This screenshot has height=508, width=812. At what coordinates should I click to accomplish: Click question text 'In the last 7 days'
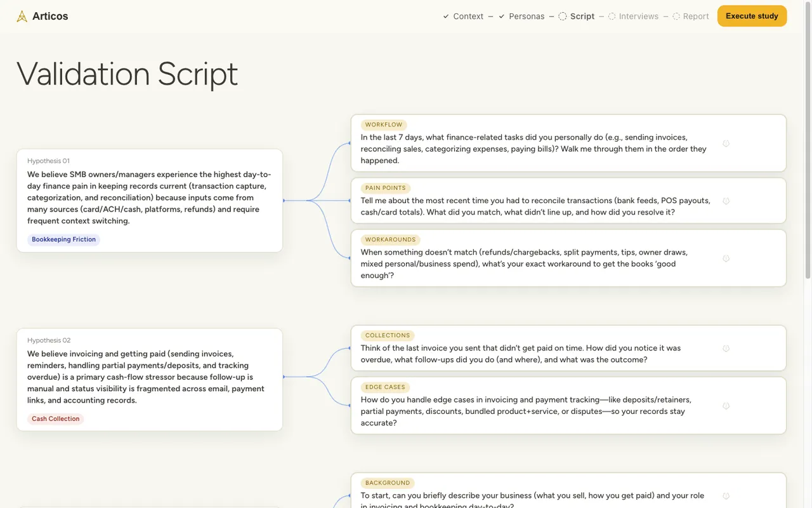pos(534,149)
